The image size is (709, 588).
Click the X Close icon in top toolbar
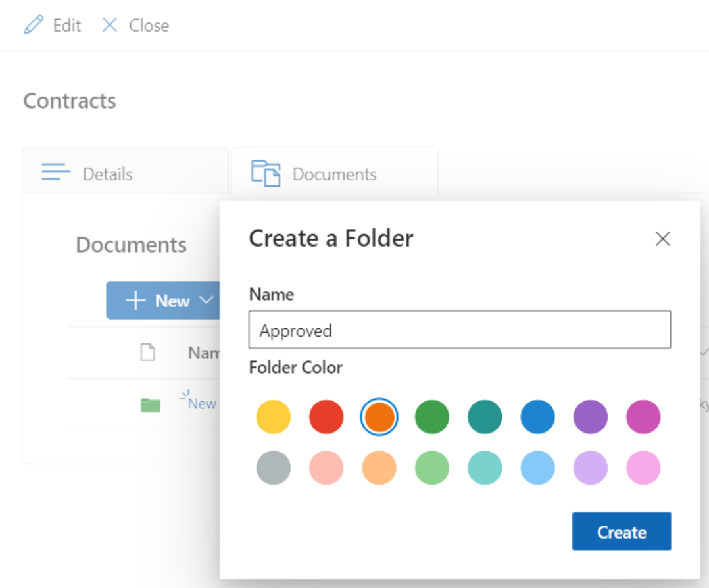pyautogui.click(x=110, y=25)
